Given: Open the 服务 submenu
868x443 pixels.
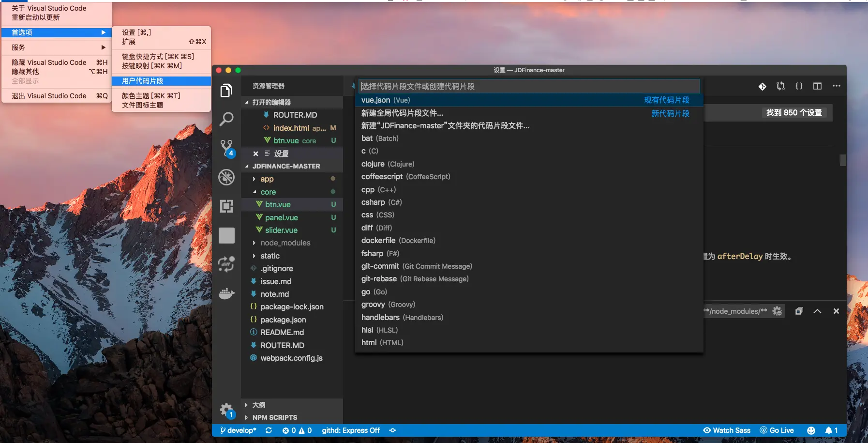Looking at the screenshot, I should pyautogui.click(x=57, y=47).
